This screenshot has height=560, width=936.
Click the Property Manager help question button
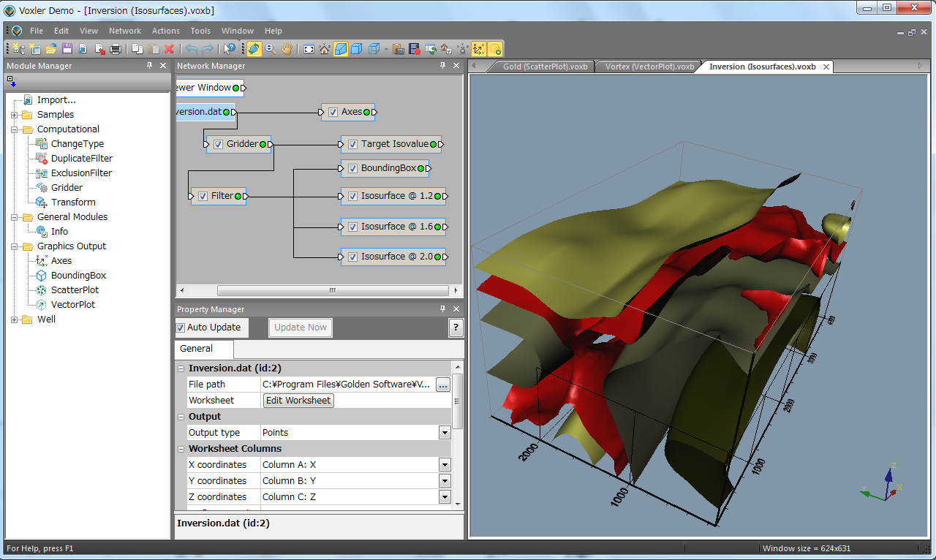[456, 328]
